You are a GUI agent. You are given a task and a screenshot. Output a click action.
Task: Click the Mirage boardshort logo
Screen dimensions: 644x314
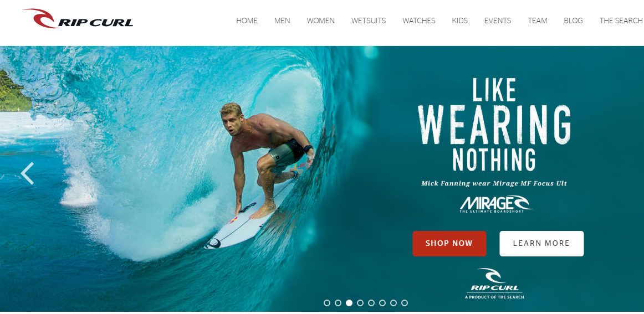[x=495, y=204]
